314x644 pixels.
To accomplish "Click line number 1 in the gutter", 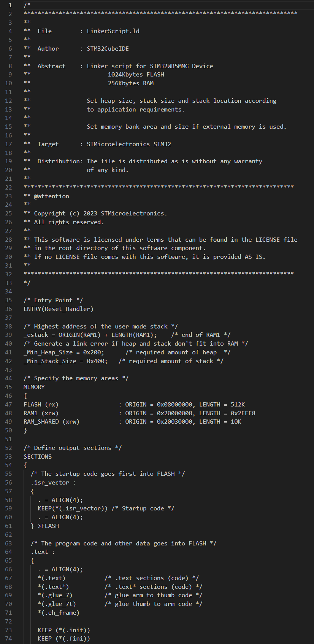I will [10, 5].
